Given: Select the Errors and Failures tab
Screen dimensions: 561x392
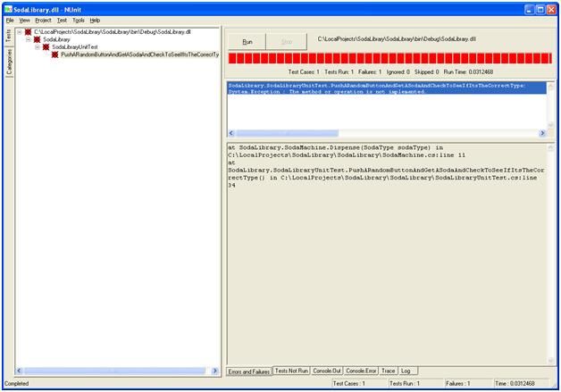Looking at the screenshot, I should (249, 371).
